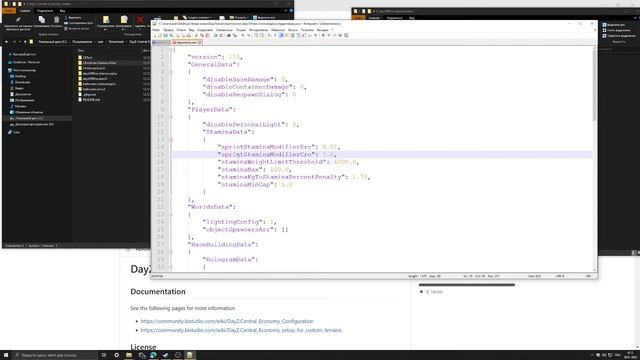Click the Find icon in Notepad++ toolbar

229,36
